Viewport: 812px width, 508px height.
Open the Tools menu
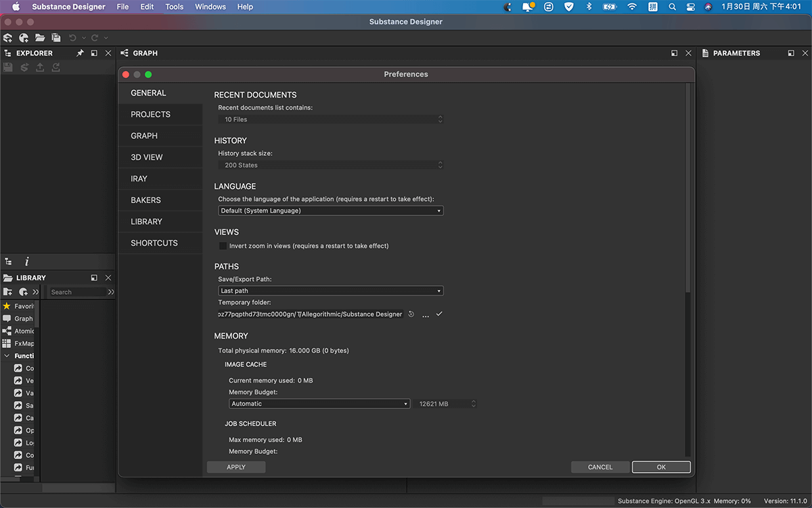pyautogui.click(x=174, y=7)
